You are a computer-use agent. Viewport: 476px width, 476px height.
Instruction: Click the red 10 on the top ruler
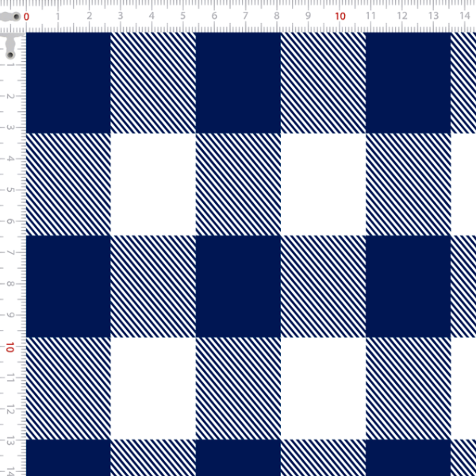340,16
